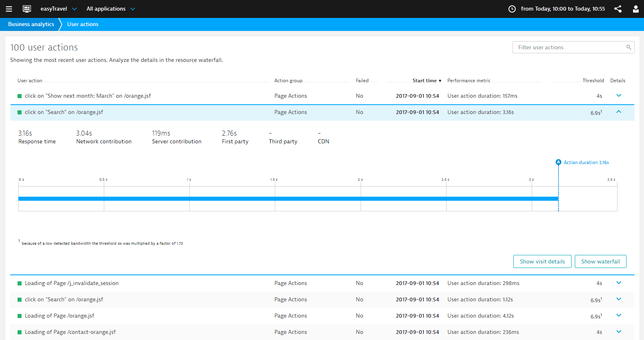
Task: Click green status square of Show next month row
Action: [x=20, y=96]
